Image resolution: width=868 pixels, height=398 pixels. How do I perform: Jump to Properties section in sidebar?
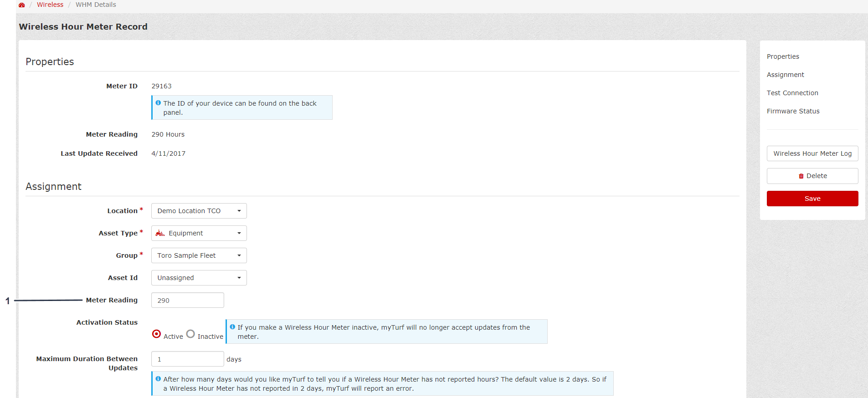point(782,56)
